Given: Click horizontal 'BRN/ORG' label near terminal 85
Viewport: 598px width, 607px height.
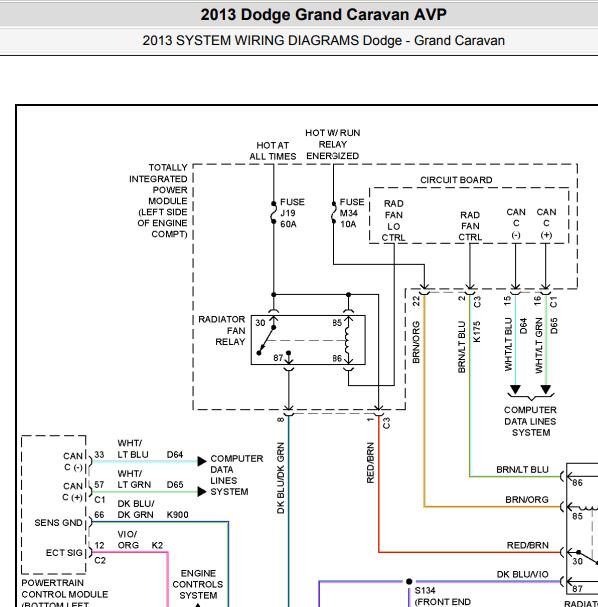Looking at the screenshot, I should (527, 500).
